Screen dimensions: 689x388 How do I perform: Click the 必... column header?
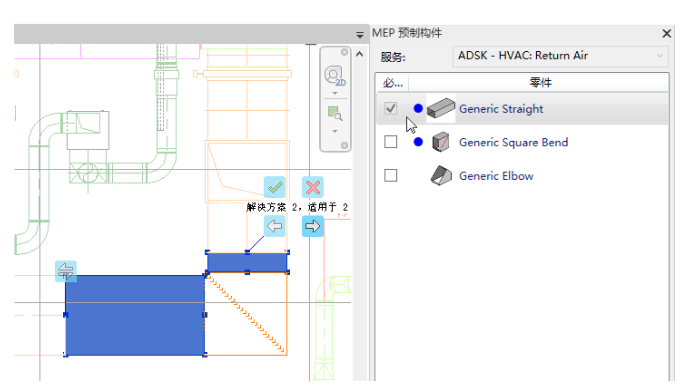click(x=393, y=83)
